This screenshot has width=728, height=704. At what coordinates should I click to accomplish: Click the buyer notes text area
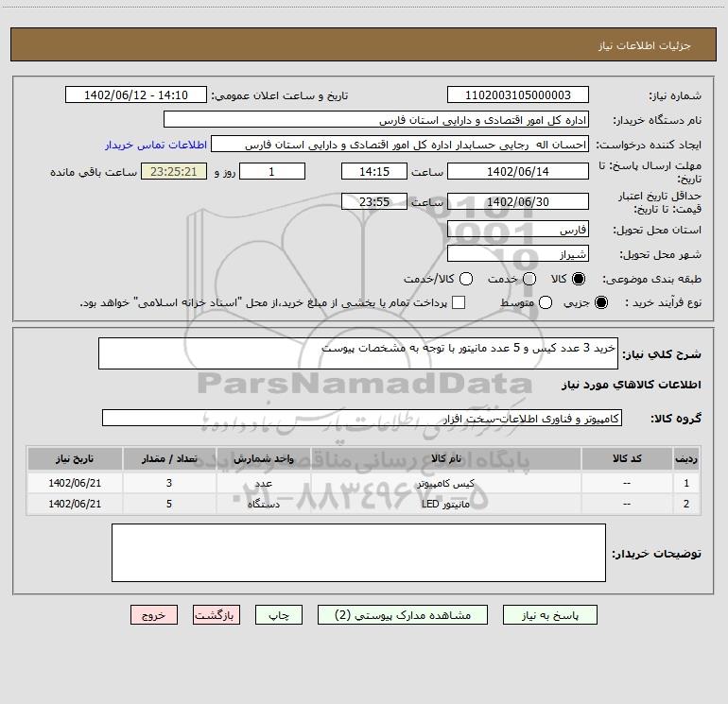pyautogui.click(x=358, y=553)
